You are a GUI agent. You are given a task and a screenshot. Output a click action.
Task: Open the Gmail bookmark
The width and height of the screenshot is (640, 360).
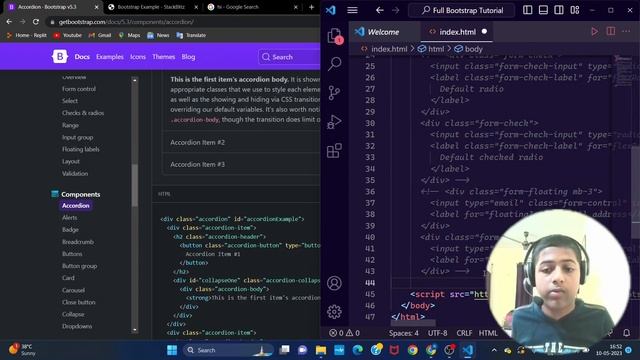[x=100, y=35]
